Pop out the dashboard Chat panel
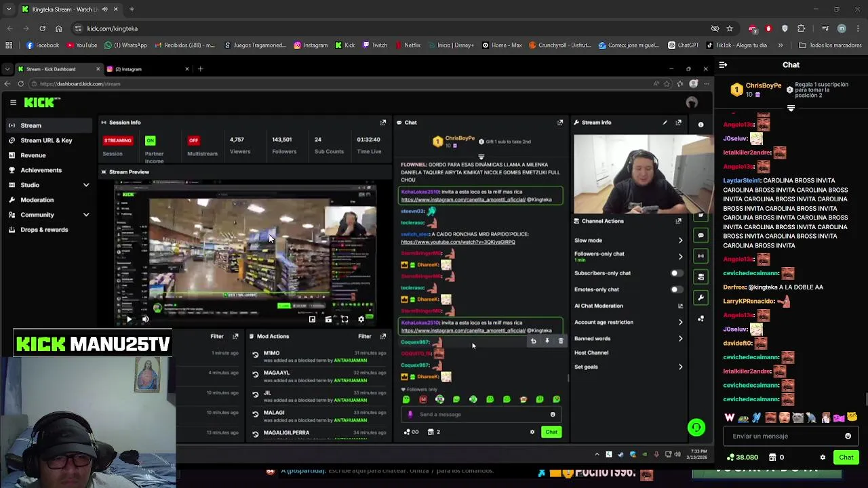The image size is (868, 488). coord(560,123)
